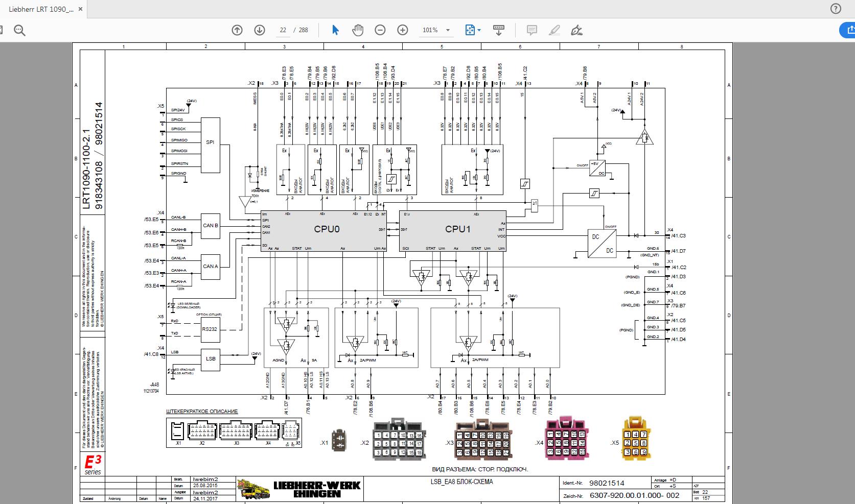Screen dimensions: 855x504
Task: Select the Liebherr LRT 1090 document tab
Action: tap(41, 8)
